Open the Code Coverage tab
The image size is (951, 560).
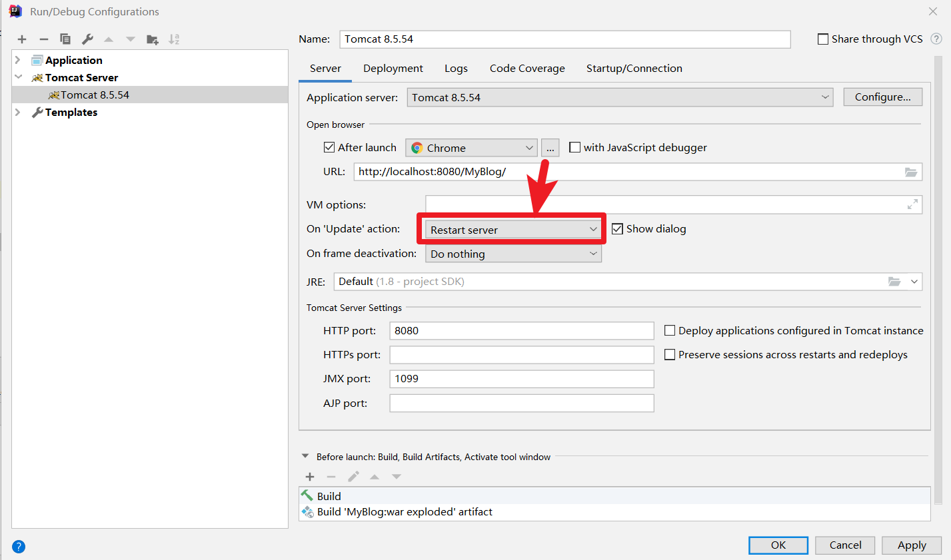[x=526, y=68]
